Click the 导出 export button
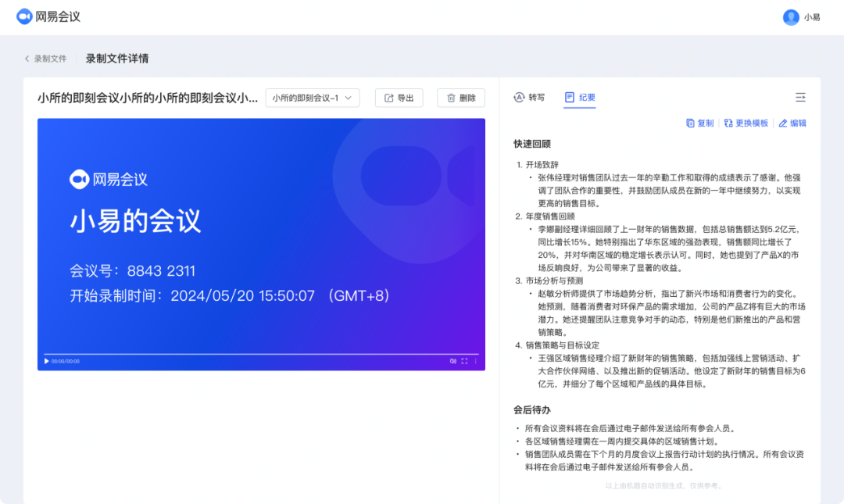This screenshot has width=844, height=504. tap(399, 98)
